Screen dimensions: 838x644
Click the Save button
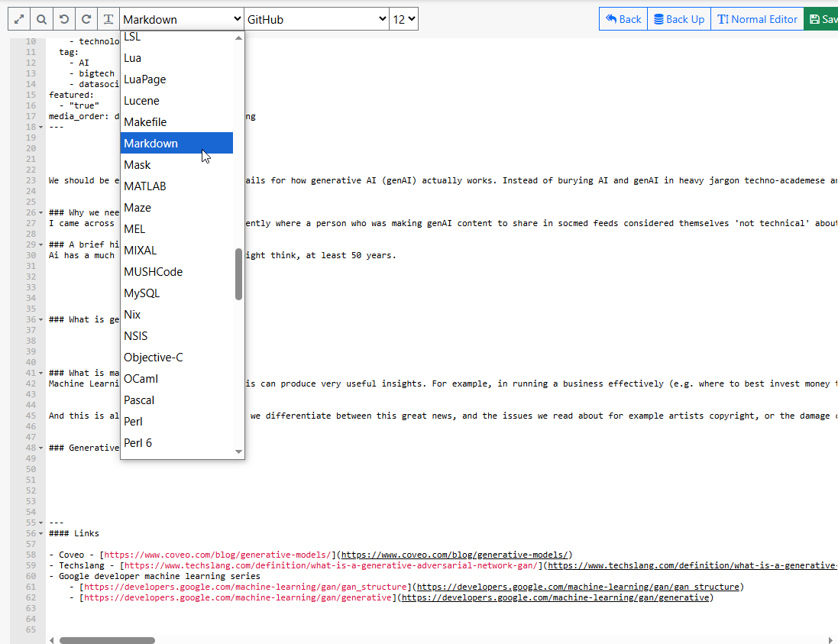tap(822, 19)
